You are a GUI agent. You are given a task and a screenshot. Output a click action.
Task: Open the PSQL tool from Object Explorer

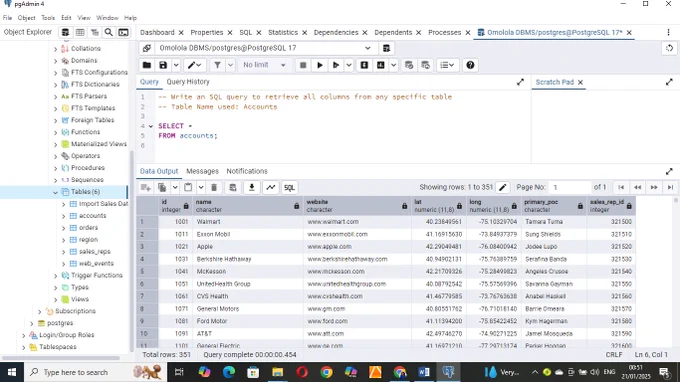click(124, 33)
